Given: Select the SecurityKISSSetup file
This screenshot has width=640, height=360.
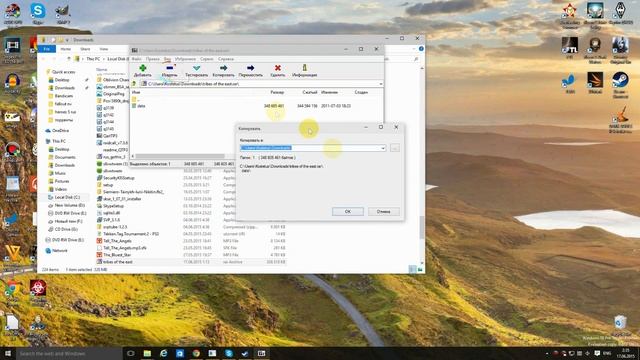Looking at the screenshot, I should pyautogui.click(x=118, y=178).
